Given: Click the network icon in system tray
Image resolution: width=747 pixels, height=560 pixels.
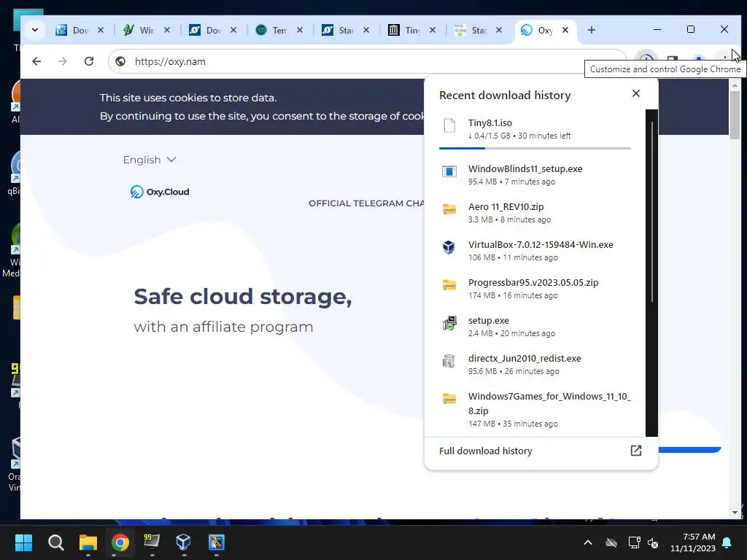Looking at the screenshot, I should [634, 542].
